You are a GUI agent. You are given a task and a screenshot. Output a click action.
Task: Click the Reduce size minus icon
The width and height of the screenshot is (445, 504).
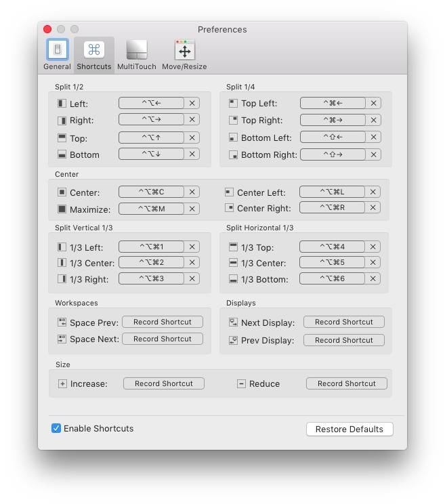[x=241, y=383]
